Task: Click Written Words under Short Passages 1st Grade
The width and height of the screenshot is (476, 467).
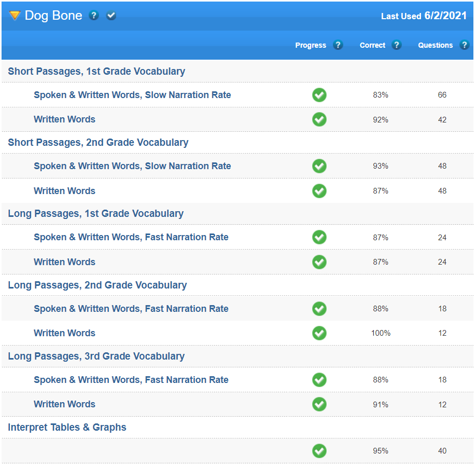Action: [x=65, y=119]
